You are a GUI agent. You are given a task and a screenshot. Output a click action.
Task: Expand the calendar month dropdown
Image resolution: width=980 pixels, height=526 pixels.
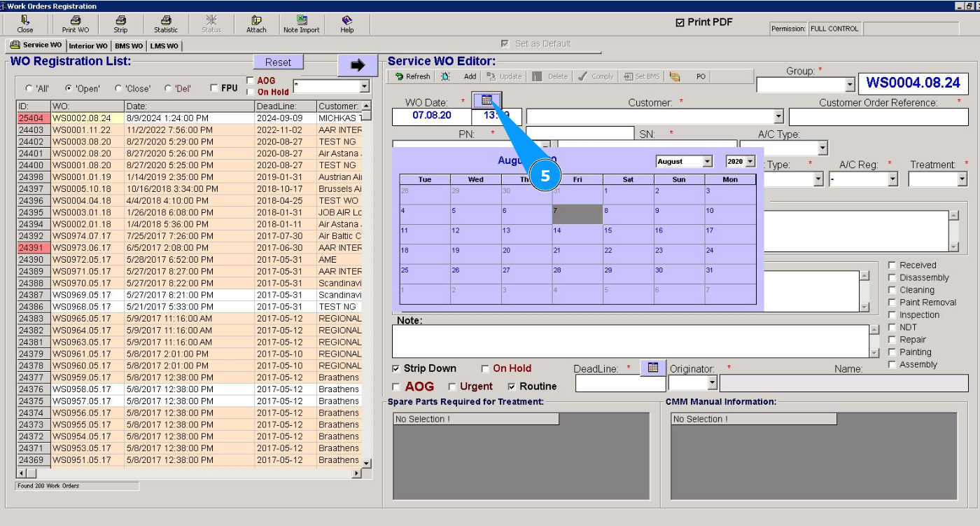tap(707, 162)
